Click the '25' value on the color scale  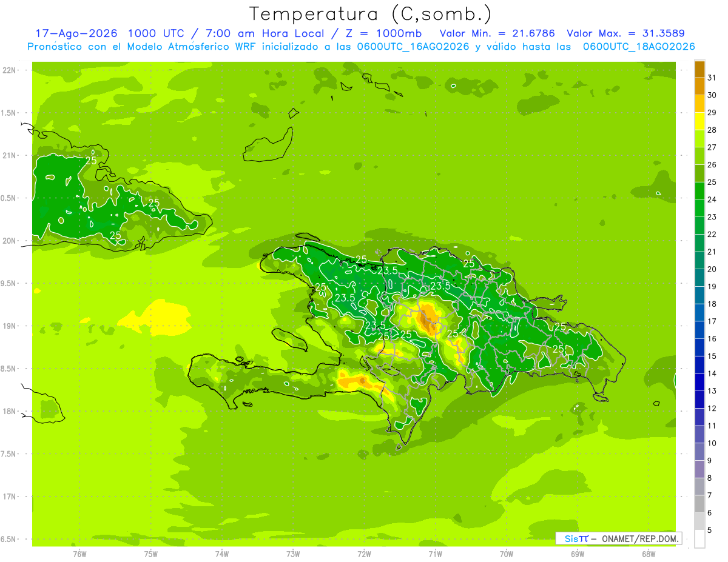(712, 182)
